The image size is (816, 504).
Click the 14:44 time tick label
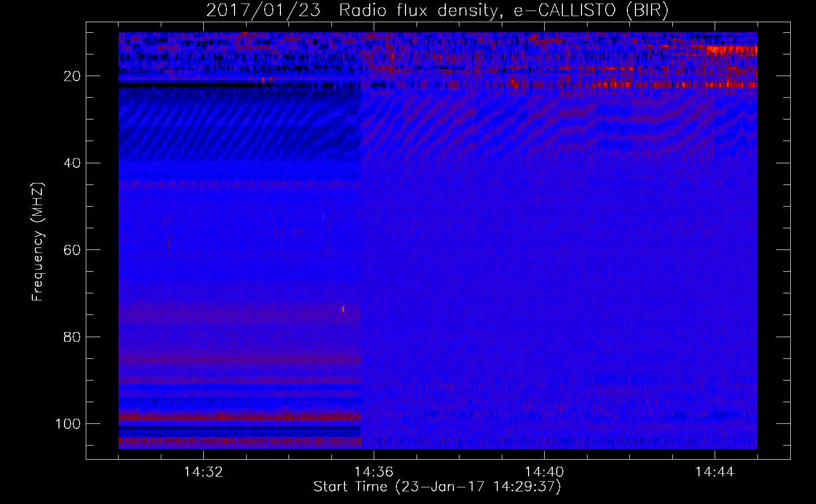[715, 472]
